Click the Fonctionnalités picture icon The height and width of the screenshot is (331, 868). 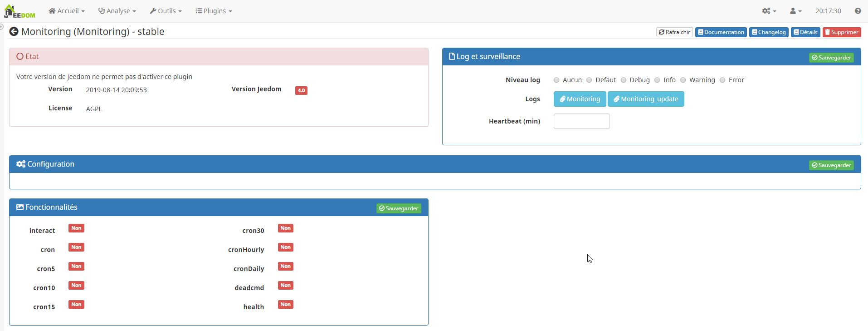(x=20, y=207)
